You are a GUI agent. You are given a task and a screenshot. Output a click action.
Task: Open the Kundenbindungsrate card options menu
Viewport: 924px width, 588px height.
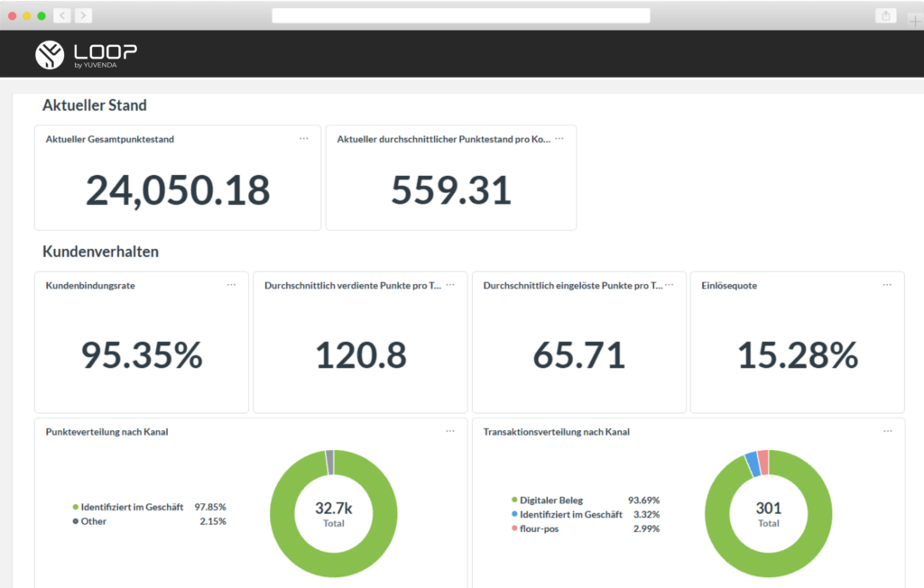click(x=231, y=285)
